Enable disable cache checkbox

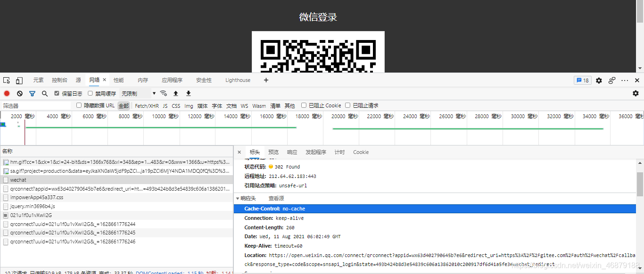coord(91,93)
